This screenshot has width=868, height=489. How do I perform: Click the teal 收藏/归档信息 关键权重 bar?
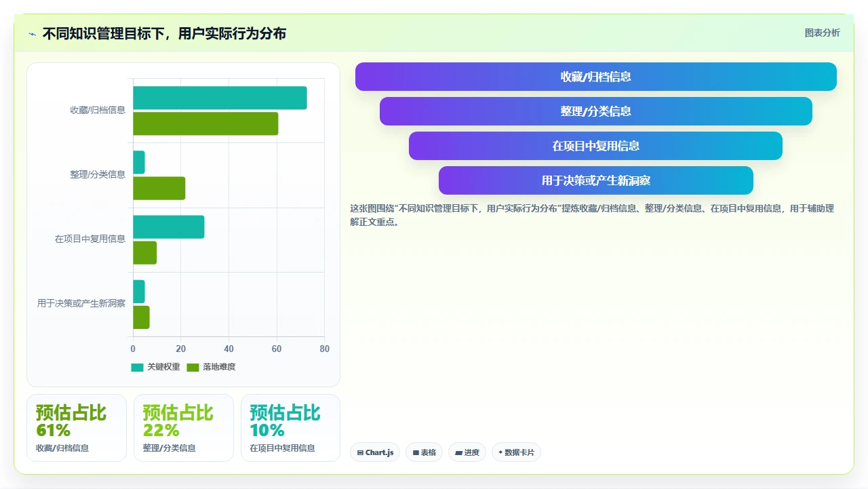(220, 98)
